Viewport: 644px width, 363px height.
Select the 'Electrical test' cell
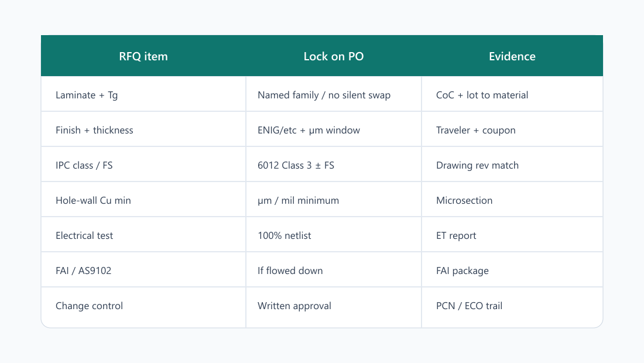click(143, 234)
